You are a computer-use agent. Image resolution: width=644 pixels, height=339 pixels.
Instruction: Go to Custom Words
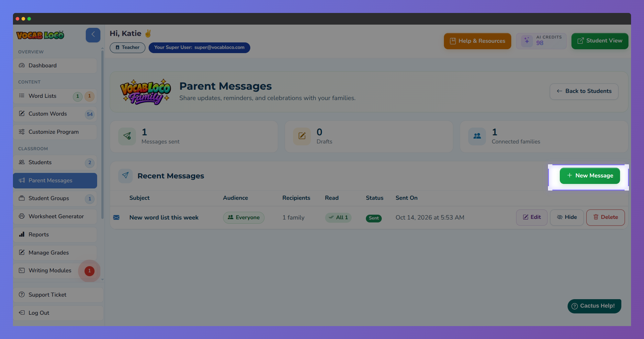point(55,114)
